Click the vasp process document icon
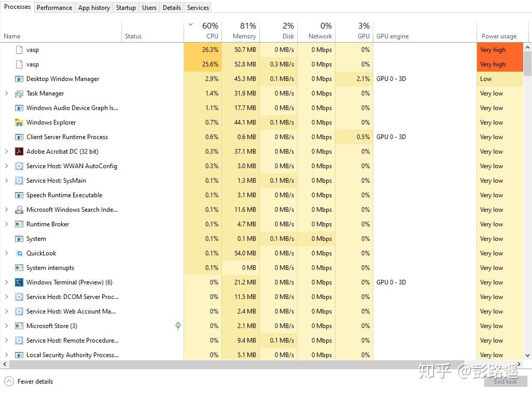 tap(19, 49)
